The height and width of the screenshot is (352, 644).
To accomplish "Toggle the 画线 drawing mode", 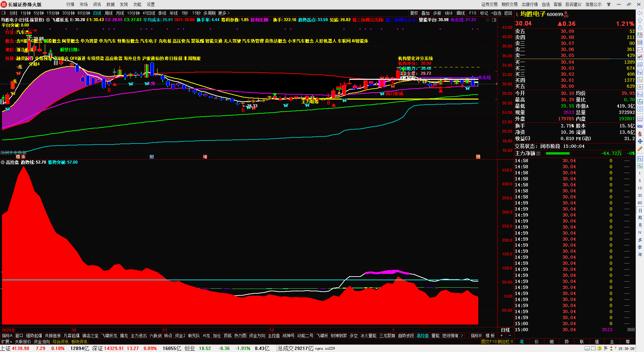I will click(x=461, y=13).
